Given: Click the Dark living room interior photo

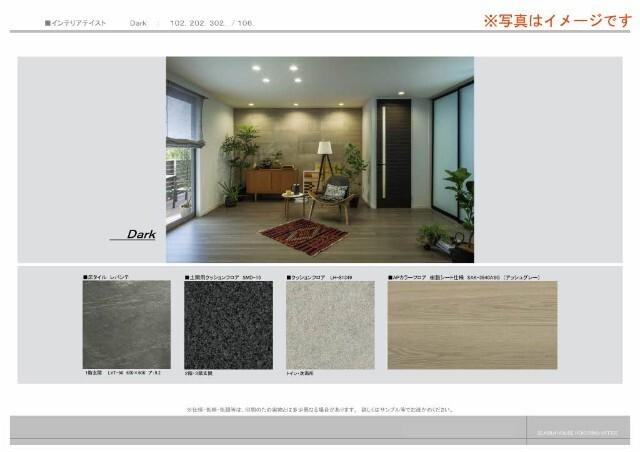Looking at the screenshot, I should pos(320,159).
